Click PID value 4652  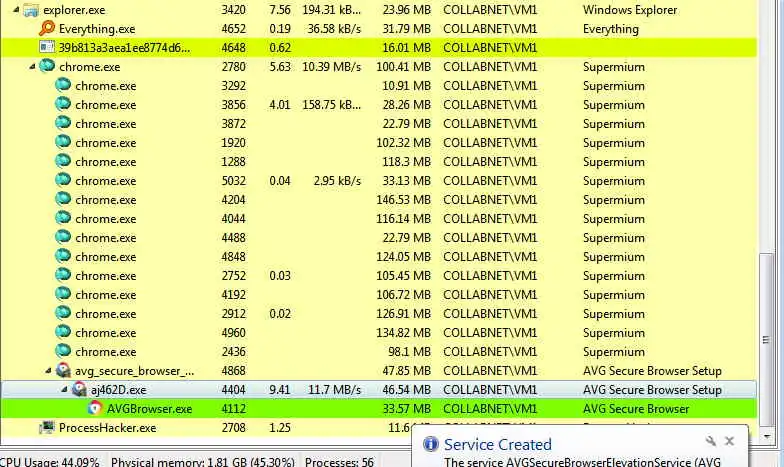coord(234,29)
